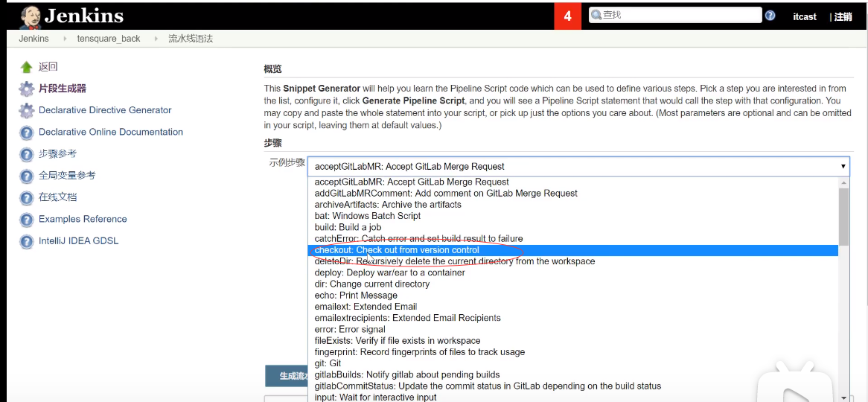This screenshot has width=868, height=402.
Task: Select build: Build a job
Action: [573, 227]
